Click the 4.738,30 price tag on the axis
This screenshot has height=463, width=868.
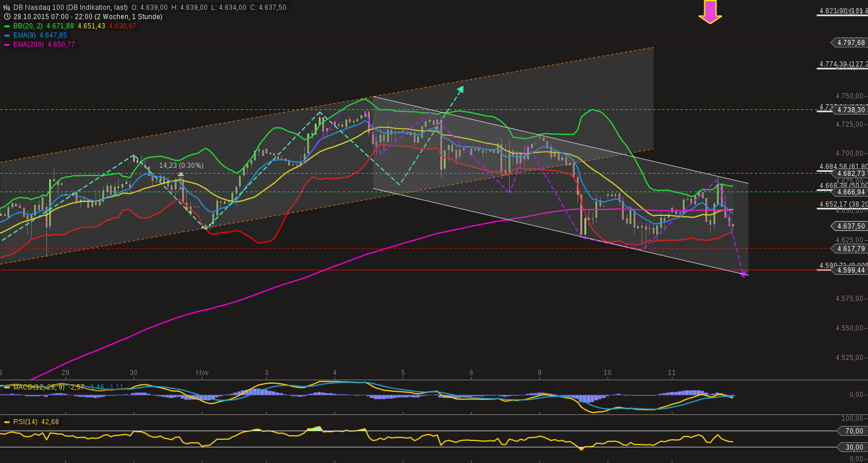pos(849,109)
